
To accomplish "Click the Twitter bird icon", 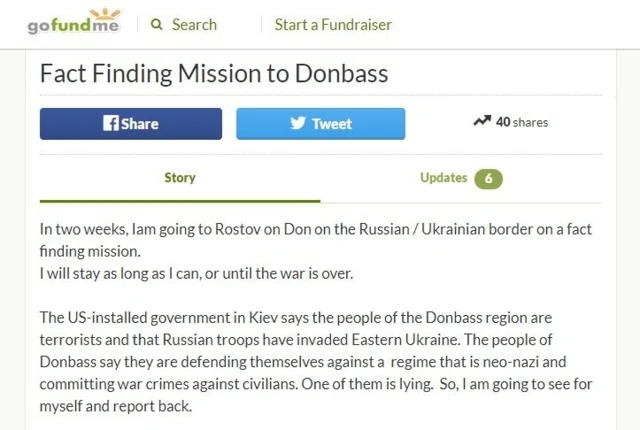I will (x=297, y=123).
